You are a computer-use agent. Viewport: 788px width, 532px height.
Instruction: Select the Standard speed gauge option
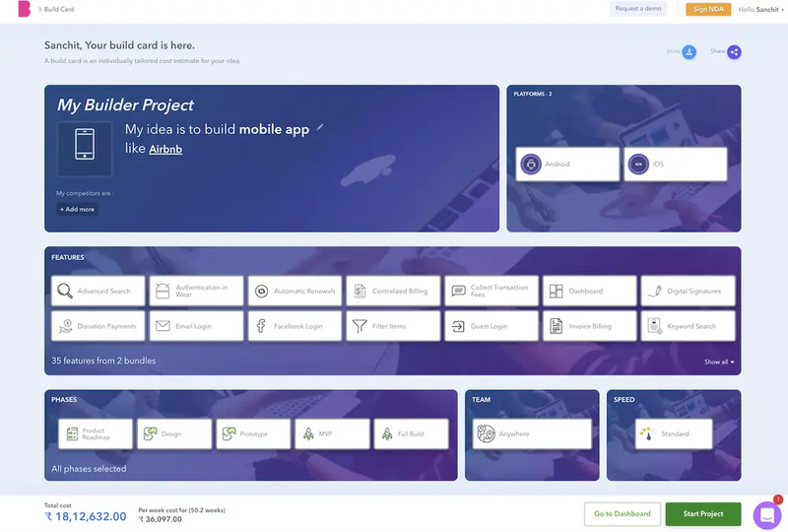(x=674, y=433)
